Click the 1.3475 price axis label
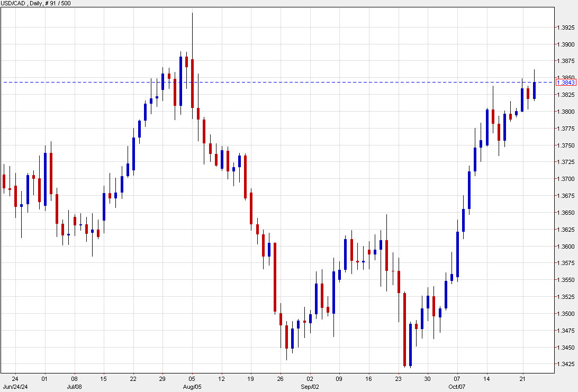This screenshot has width=578, height=392. coord(565,331)
